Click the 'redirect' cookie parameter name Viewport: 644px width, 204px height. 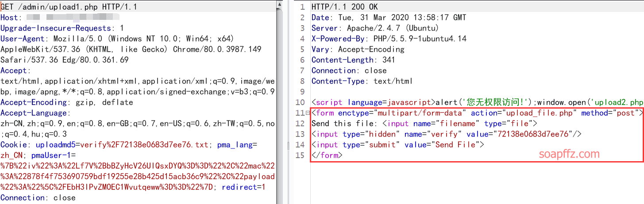click(x=239, y=187)
